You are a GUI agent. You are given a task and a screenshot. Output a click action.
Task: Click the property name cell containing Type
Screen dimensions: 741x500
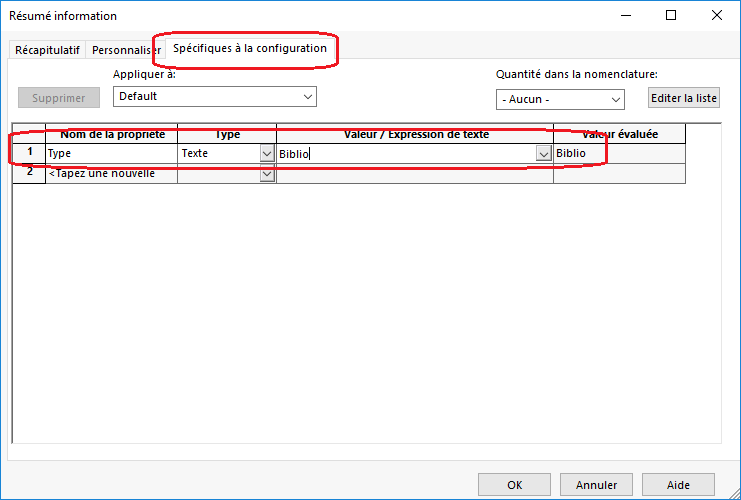tap(111, 154)
